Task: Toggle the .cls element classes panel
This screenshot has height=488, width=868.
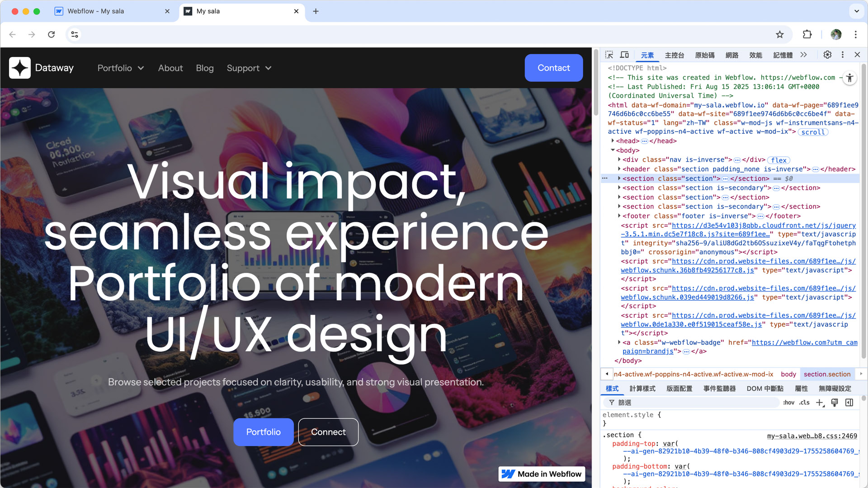Action: point(804,403)
